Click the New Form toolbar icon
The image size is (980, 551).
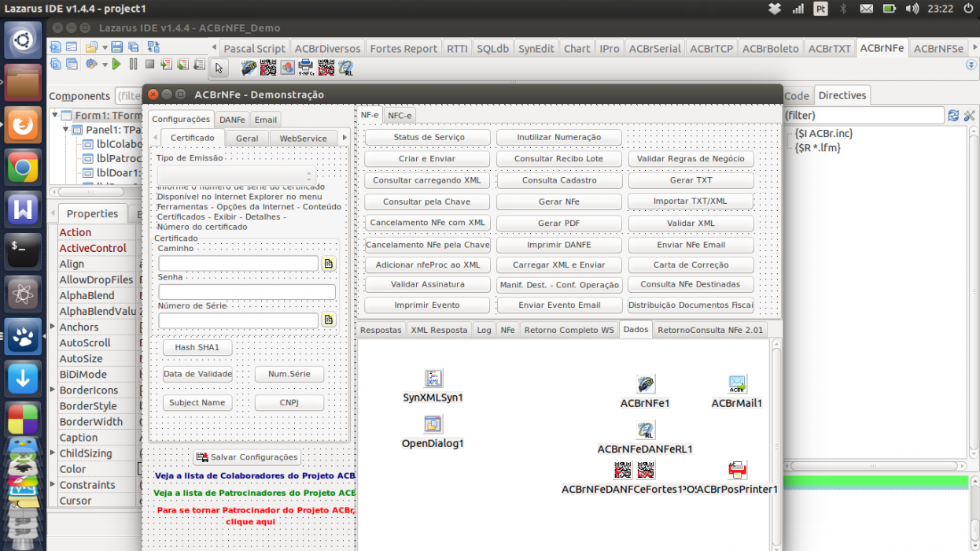coord(72,47)
